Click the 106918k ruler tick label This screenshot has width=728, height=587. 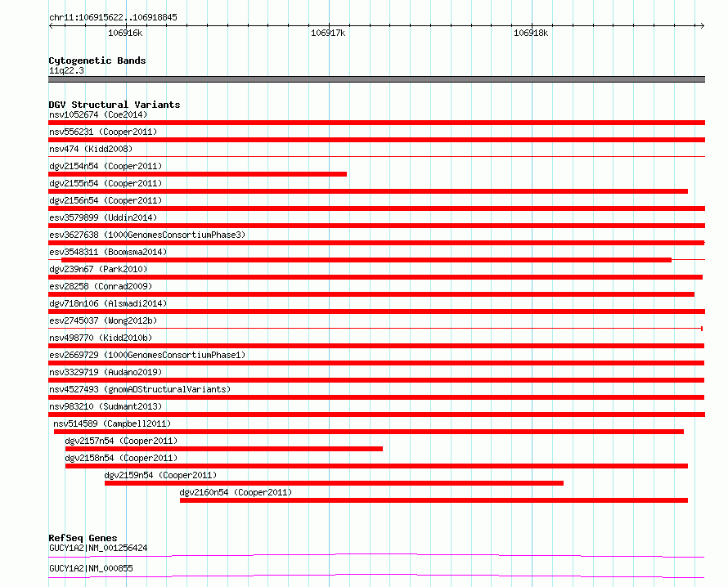(531, 33)
